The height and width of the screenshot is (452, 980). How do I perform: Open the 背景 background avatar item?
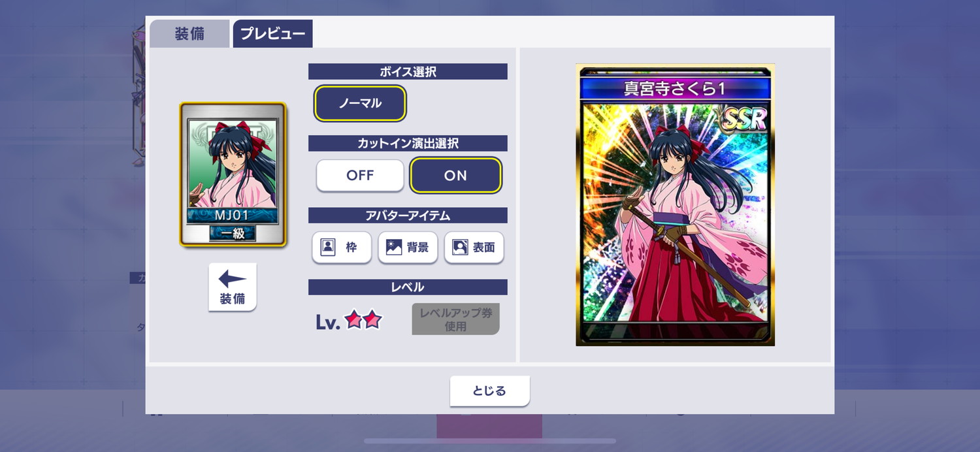pyautogui.click(x=408, y=248)
